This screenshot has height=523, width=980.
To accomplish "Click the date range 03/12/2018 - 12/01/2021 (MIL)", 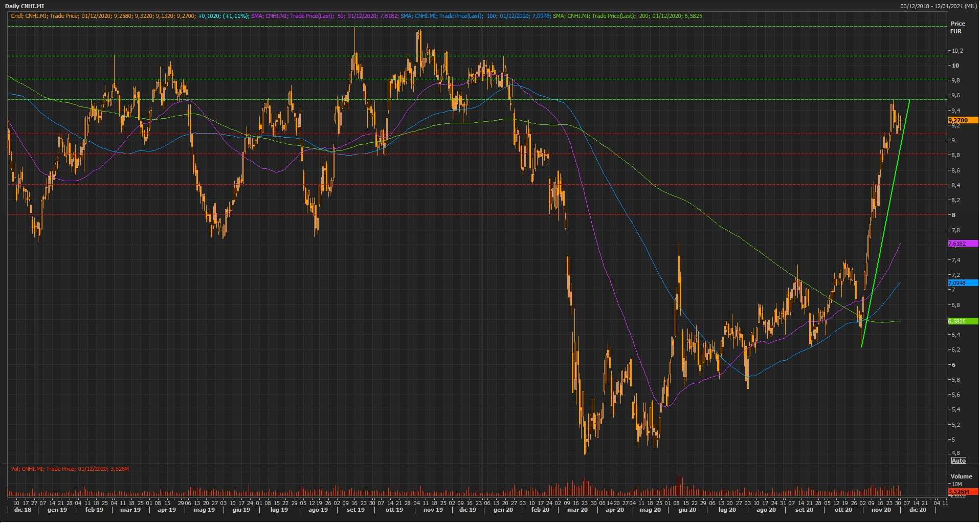I will click(939, 6).
